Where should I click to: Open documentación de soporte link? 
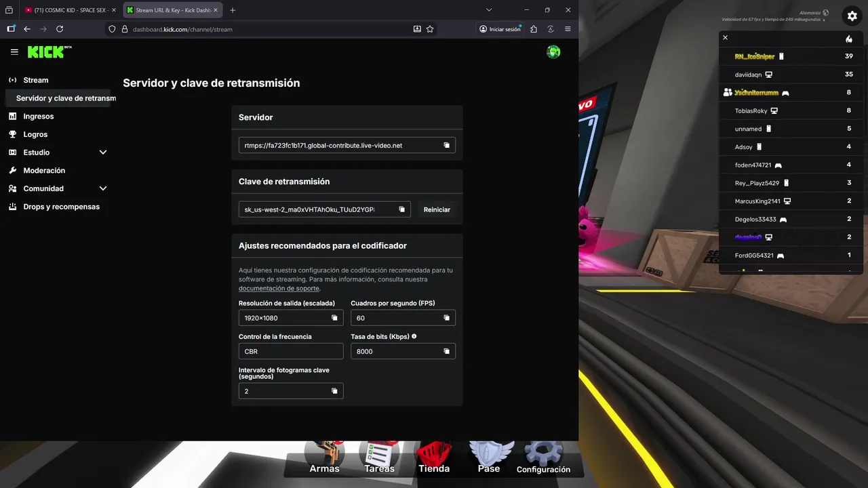tap(279, 288)
